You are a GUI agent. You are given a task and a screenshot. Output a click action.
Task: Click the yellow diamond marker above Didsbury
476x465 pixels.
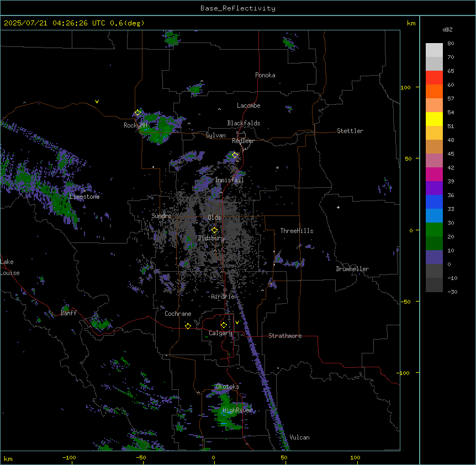point(215,230)
